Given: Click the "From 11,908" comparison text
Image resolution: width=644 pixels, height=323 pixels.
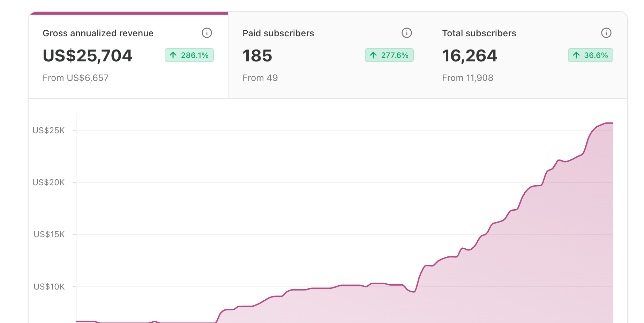Looking at the screenshot, I should (x=467, y=78).
